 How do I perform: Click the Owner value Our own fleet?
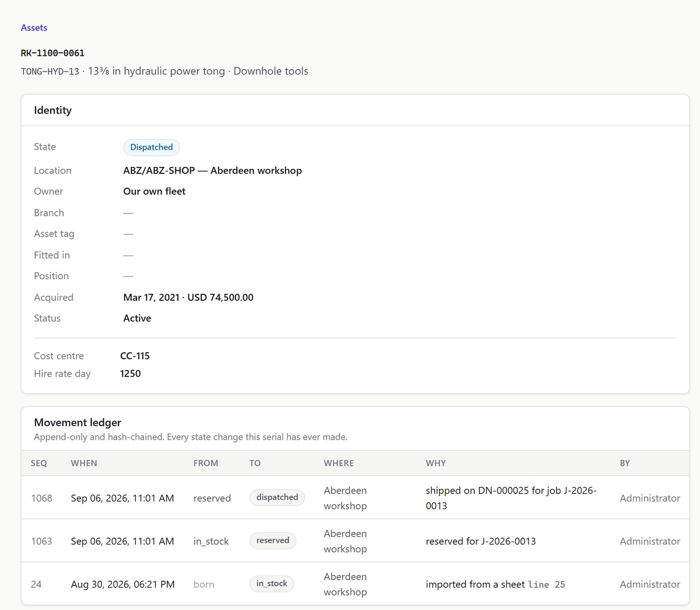tap(154, 191)
